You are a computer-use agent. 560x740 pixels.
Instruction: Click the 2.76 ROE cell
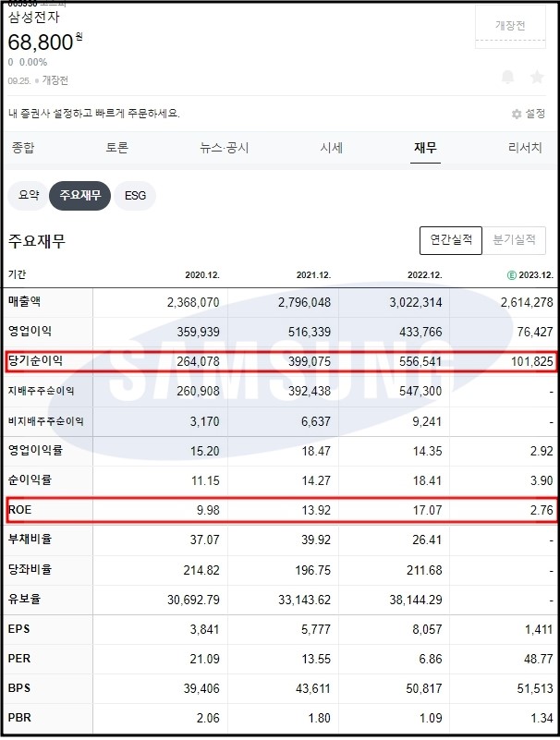[542, 510]
